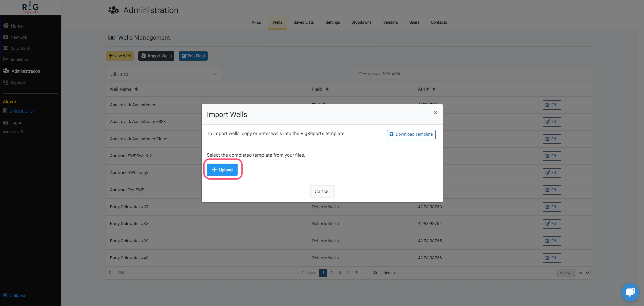Click the Aardvark SWDSwitch2 well name

(x=131, y=156)
